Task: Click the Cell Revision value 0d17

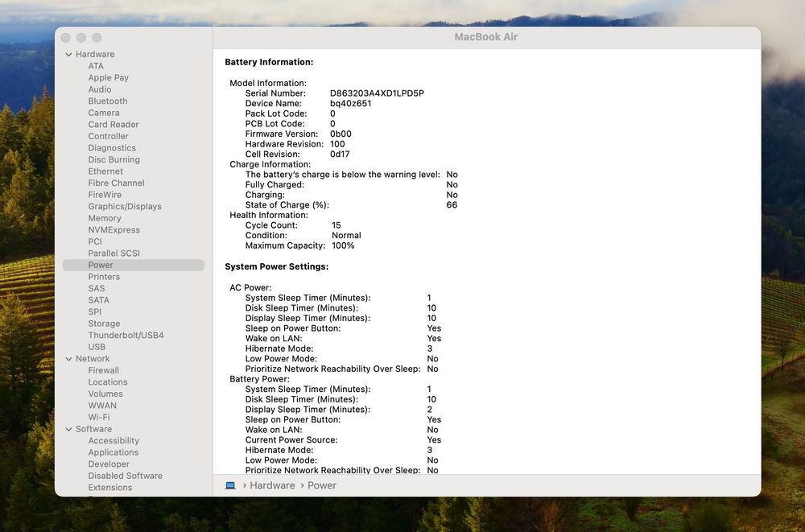Action: point(340,154)
